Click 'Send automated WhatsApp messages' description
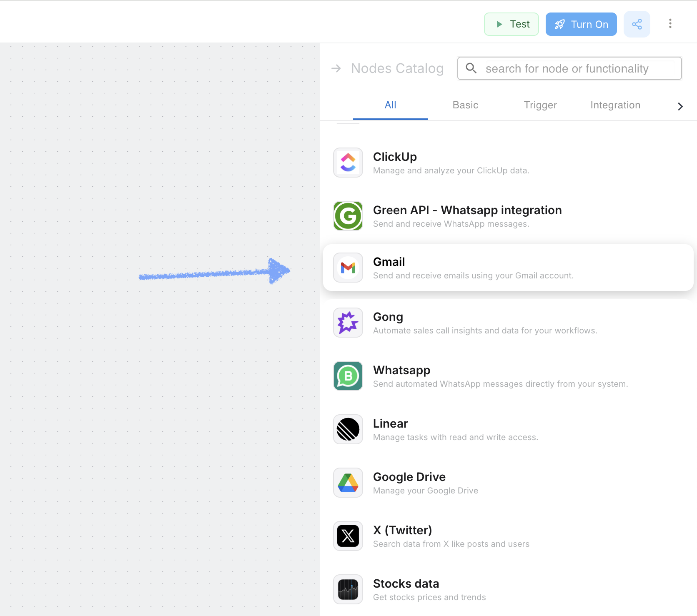The height and width of the screenshot is (616, 697). [x=500, y=384]
